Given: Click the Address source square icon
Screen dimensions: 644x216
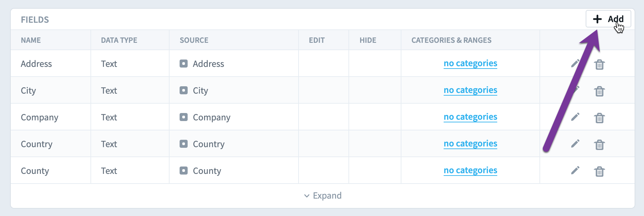Looking at the screenshot, I should (x=184, y=64).
